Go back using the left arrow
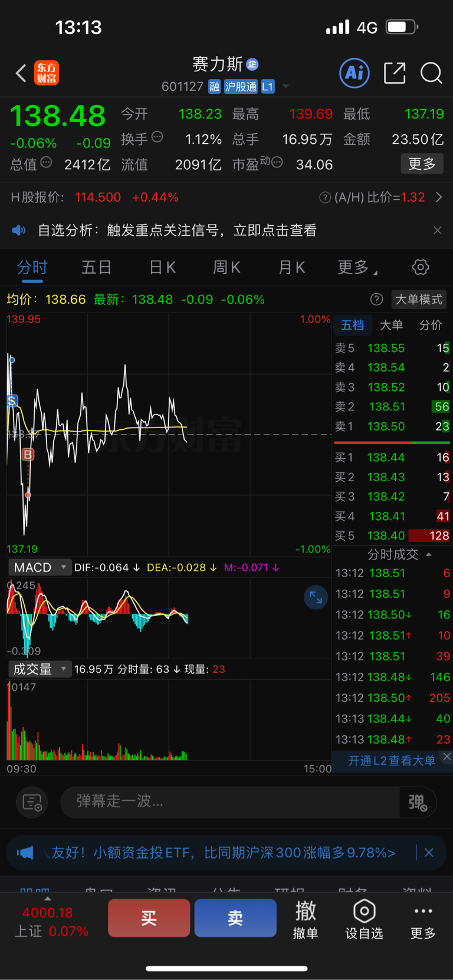This screenshot has height=980, width=453. click(x=21, y=73)
